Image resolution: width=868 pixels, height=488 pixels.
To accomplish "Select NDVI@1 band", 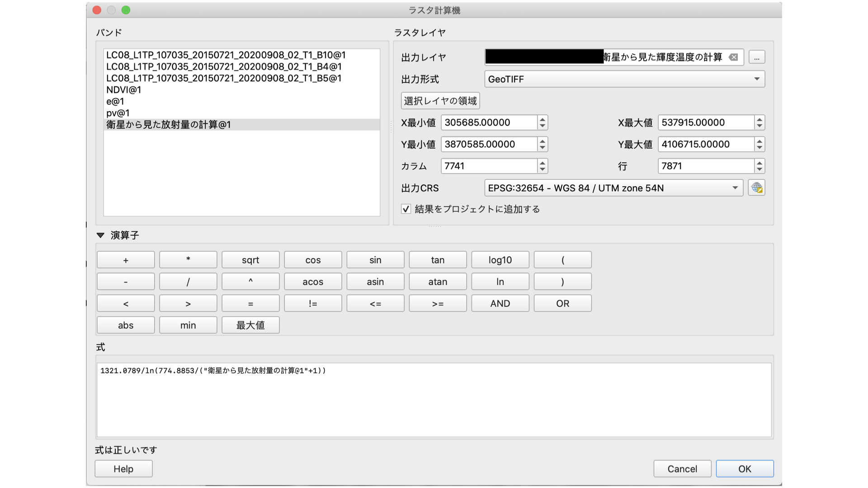I will (241, 90).
